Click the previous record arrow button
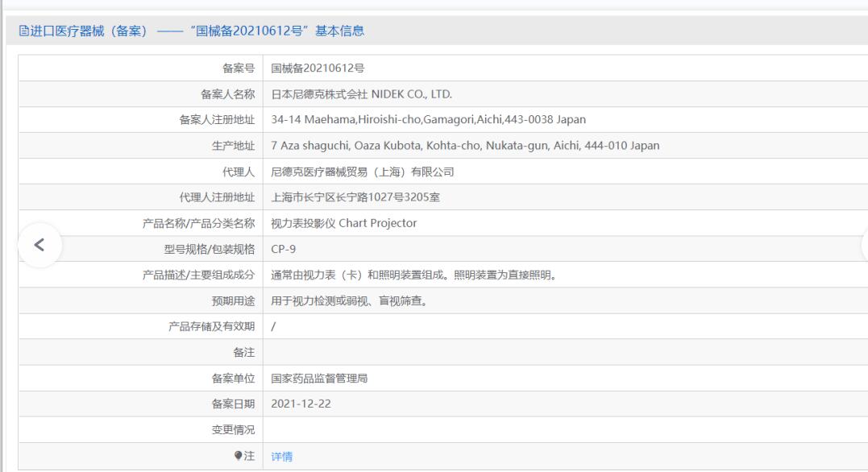This screenshot has height=472, width=868. 39,245
